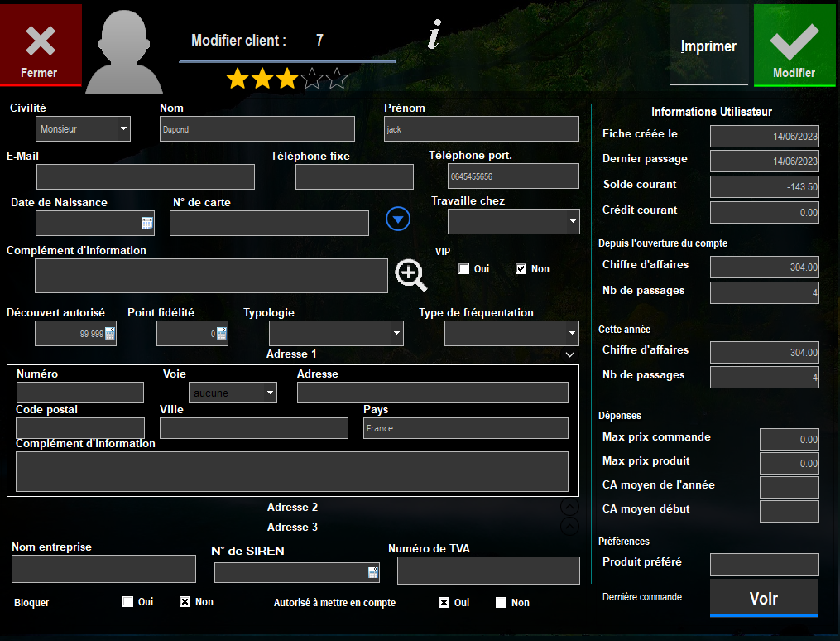Set the rating to five stars
The height and width of the screenshot is (641, 840).
337,79
